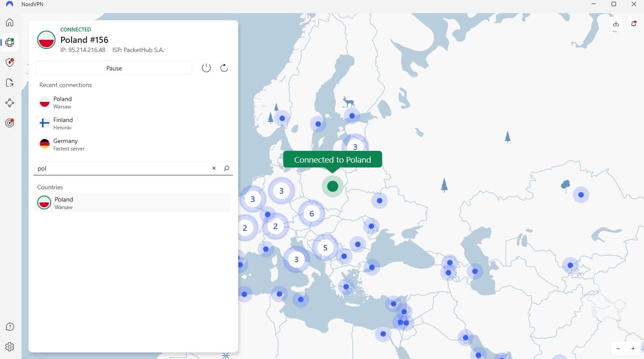Screen dimensions: 644x359
Task: Open the Help question mark icon
Action: click(10, 327)
